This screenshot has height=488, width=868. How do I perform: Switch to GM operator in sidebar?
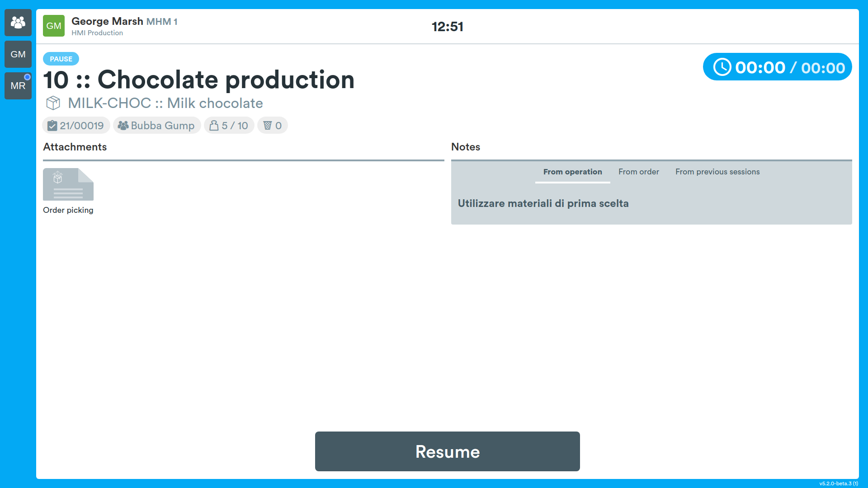tap(18, 54)
